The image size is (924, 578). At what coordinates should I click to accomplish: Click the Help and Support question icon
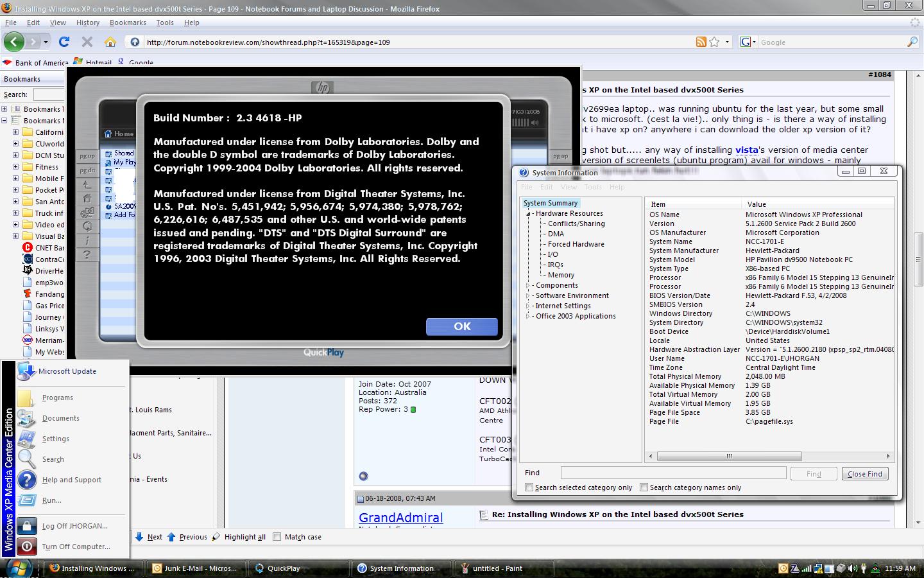[27, 480]
